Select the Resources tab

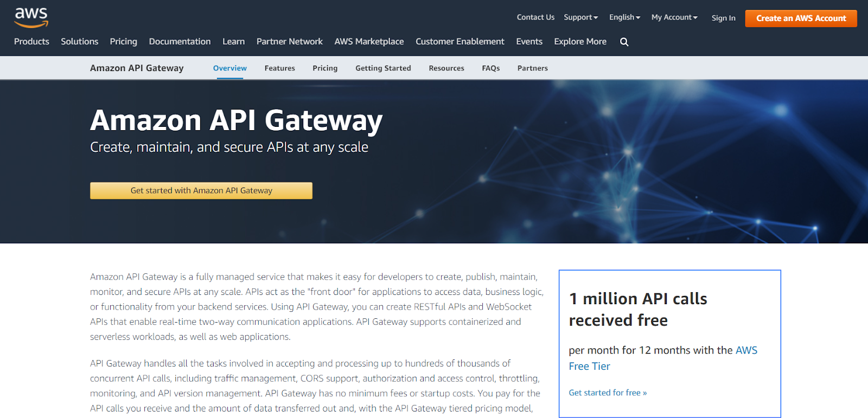point(446,68)
